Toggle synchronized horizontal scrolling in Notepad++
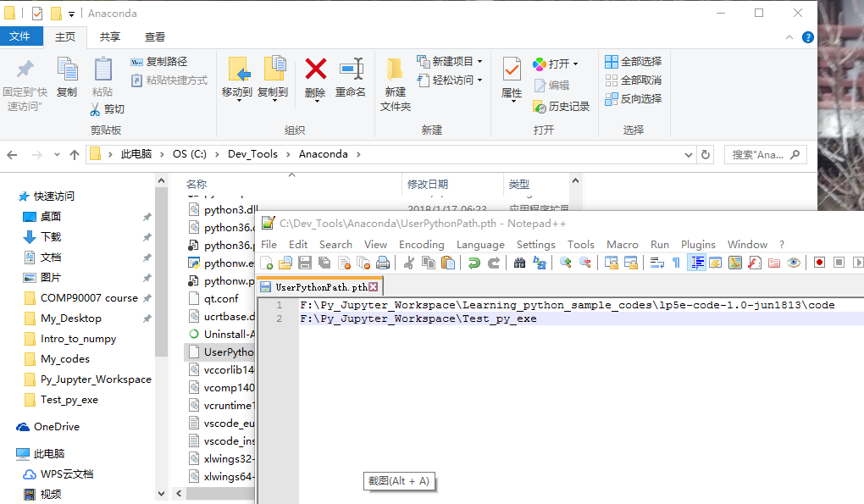 631,263
